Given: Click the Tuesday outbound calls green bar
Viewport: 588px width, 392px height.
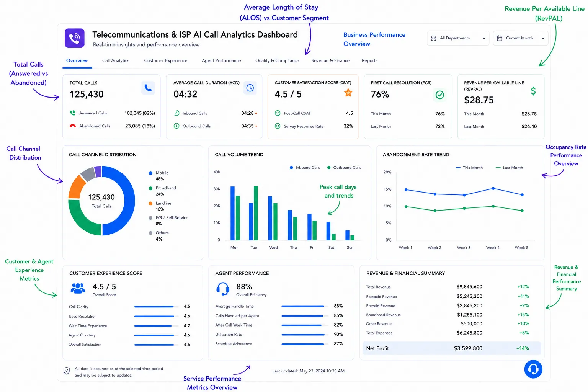Looking at the screenshot, I should [256, 213].
